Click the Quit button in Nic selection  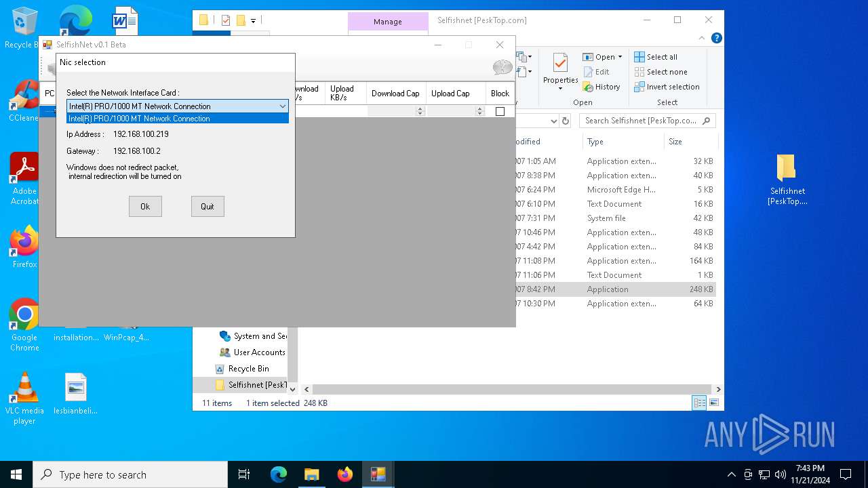point(208,207)
